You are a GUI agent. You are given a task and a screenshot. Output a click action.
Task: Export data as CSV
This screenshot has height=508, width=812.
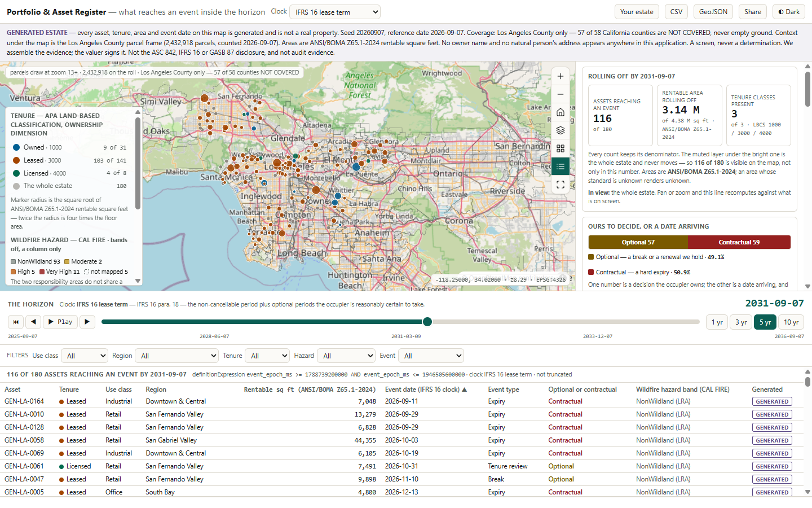point(677,12)
